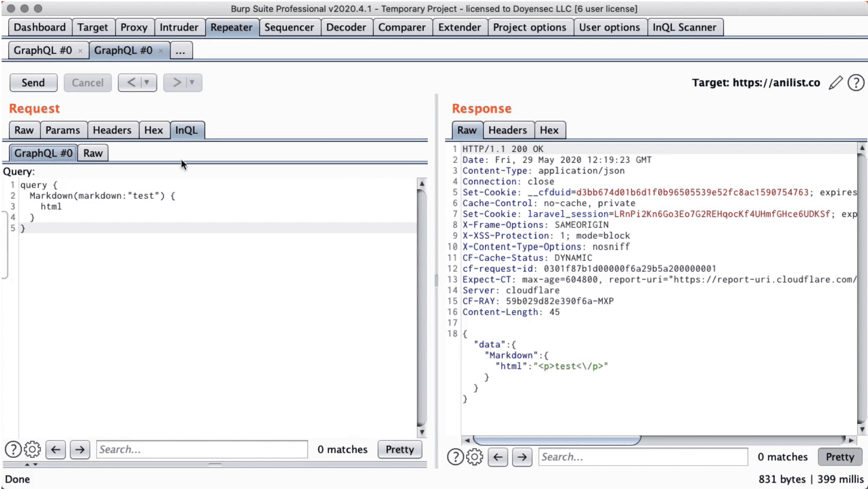Open the back history dropdown arrow

[147, 83]
